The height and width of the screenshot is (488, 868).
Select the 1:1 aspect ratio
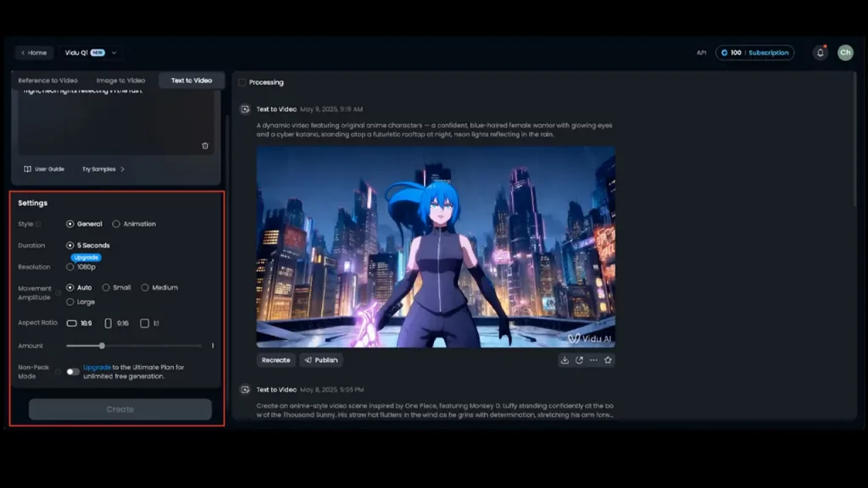point(149,323)
